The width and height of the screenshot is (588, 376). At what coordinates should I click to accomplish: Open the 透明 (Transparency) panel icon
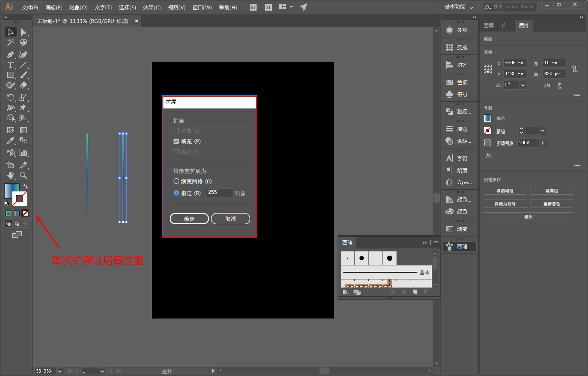coord(449,141)
